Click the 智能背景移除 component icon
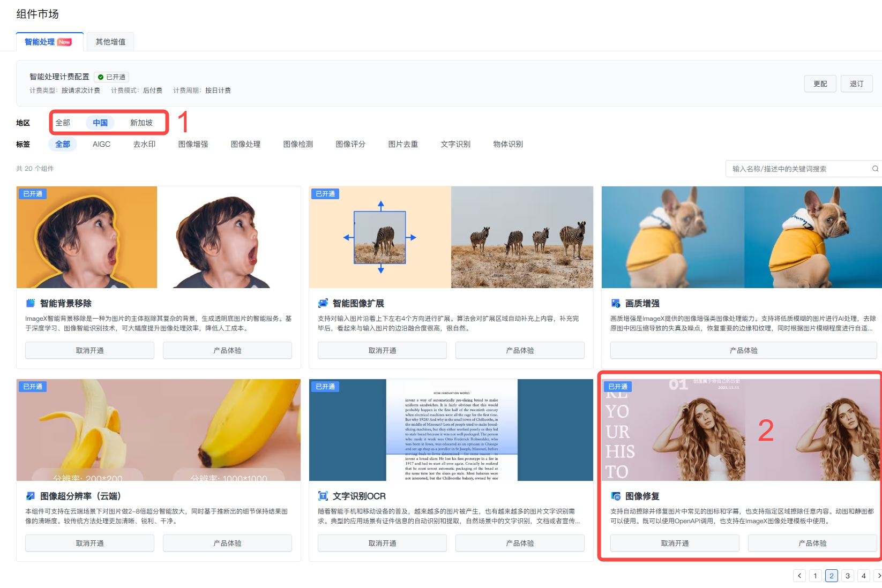The image size is (882, 588). [x=31, y=303]
